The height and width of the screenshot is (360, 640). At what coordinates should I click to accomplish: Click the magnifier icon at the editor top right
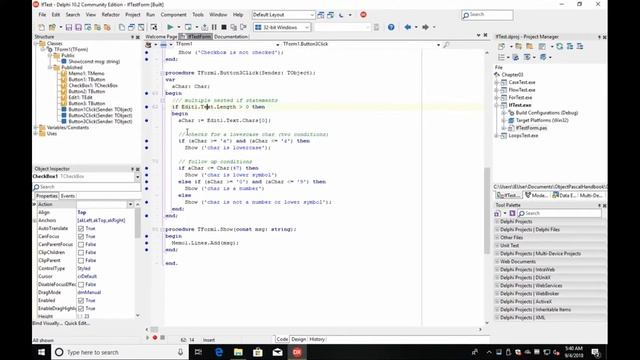tap(446, 44)
